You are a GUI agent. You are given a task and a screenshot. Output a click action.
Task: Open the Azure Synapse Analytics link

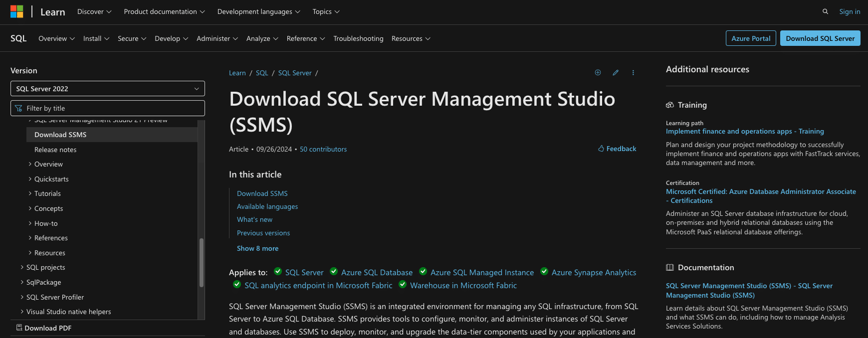[x=594, y=272]
